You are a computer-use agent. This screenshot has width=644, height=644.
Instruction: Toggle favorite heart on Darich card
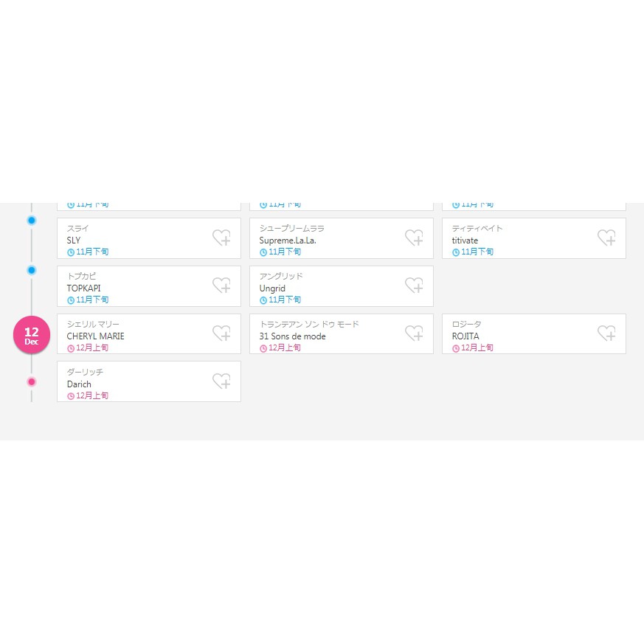point(221,381)
